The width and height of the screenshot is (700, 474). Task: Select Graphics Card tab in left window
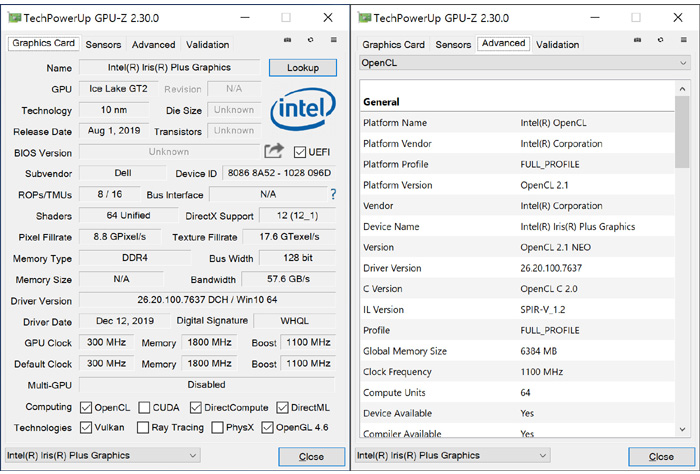coord(43,43)
